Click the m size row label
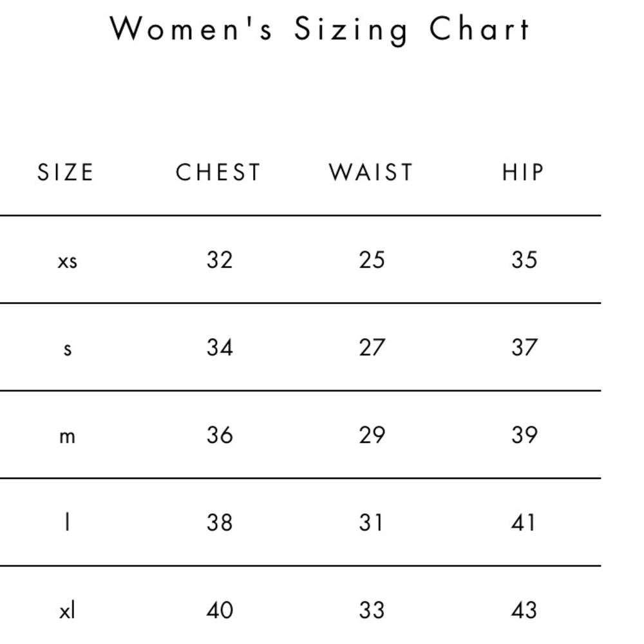644x644 pixels. [x=68, y=437]
